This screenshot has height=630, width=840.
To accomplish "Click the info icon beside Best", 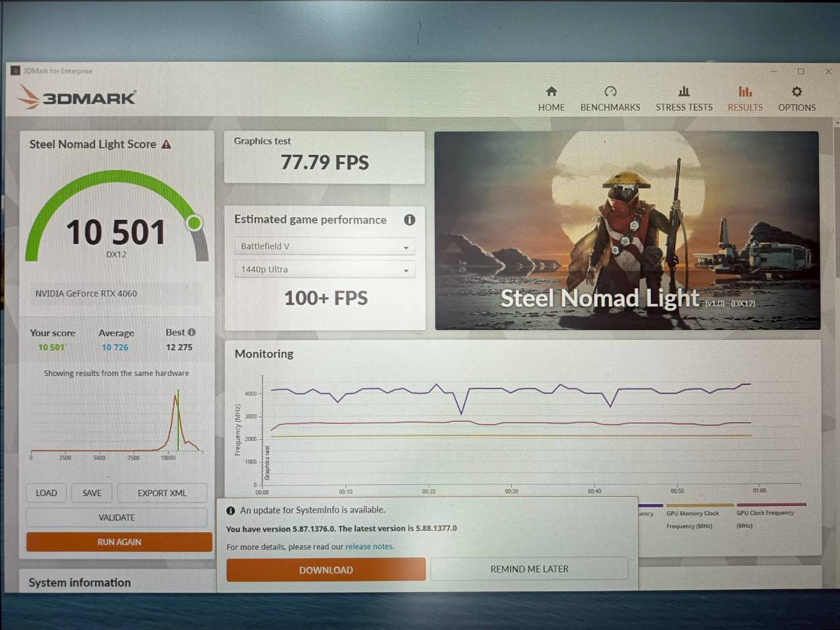I will pos(192,332).
